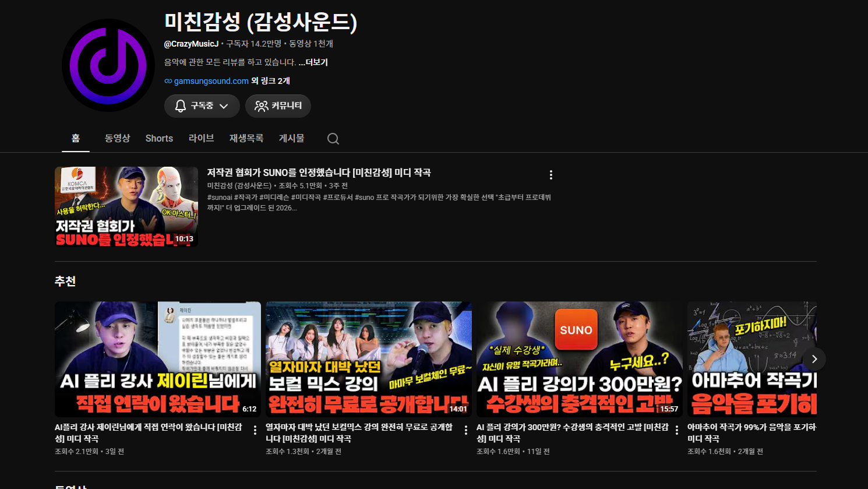Open more options for the featured video
The height and width of the screenshot is (489, 868).
(551, 175)
